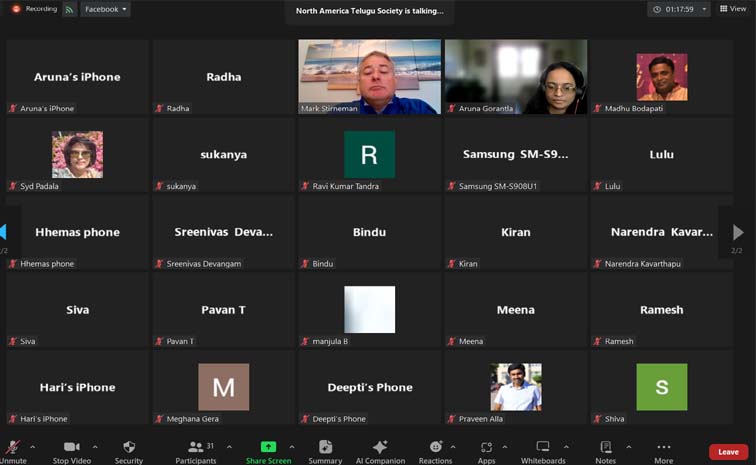Image resolution: width=756 pixels, height=465 pixels.
Task: Open the Reactions menu
Action: [435, 452]
